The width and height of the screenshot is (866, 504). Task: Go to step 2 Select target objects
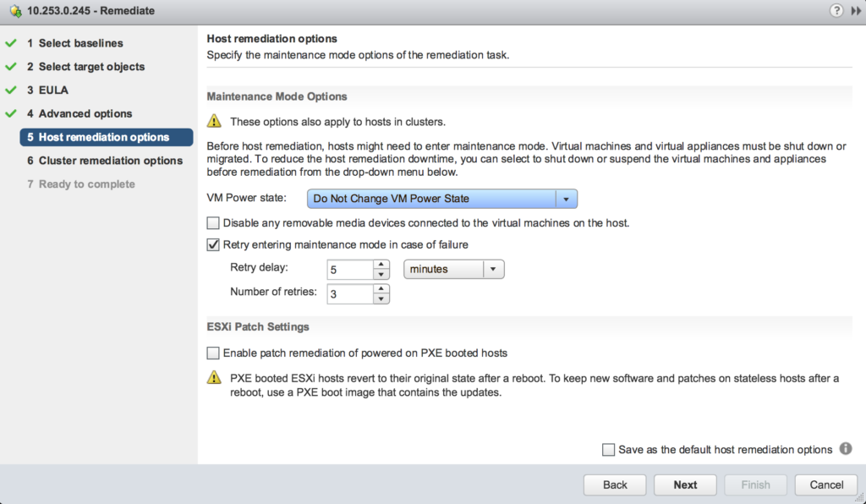coord(85,67)
